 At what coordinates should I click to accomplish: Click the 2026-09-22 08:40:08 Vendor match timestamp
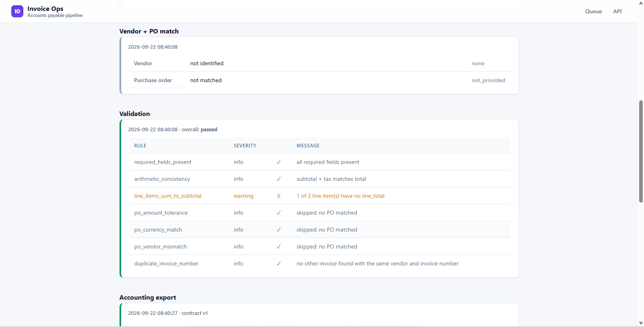tap(153, 47)
